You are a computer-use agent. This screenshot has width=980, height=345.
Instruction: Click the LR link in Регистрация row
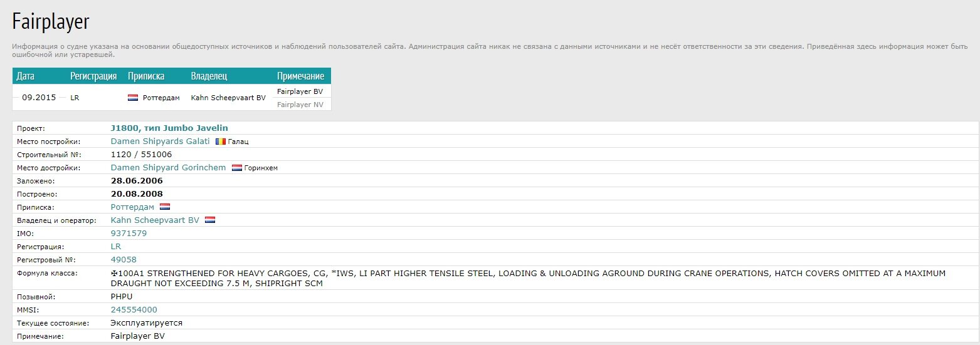point(116,247)
